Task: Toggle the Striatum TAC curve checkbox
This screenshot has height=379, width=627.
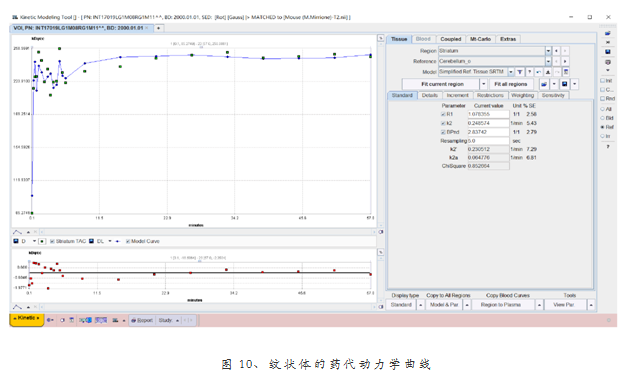Action: coord(52,241)
